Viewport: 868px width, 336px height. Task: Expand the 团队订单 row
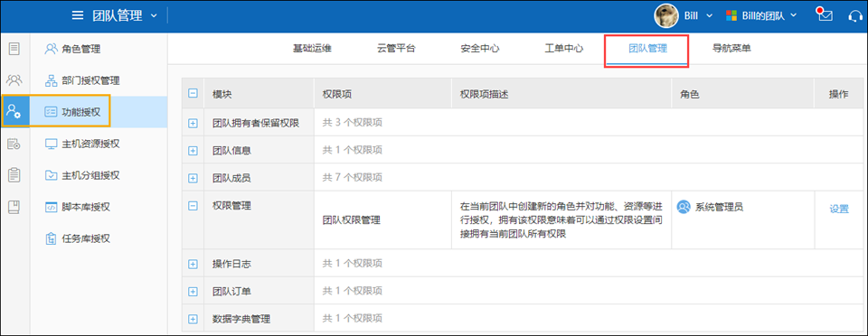193,291
